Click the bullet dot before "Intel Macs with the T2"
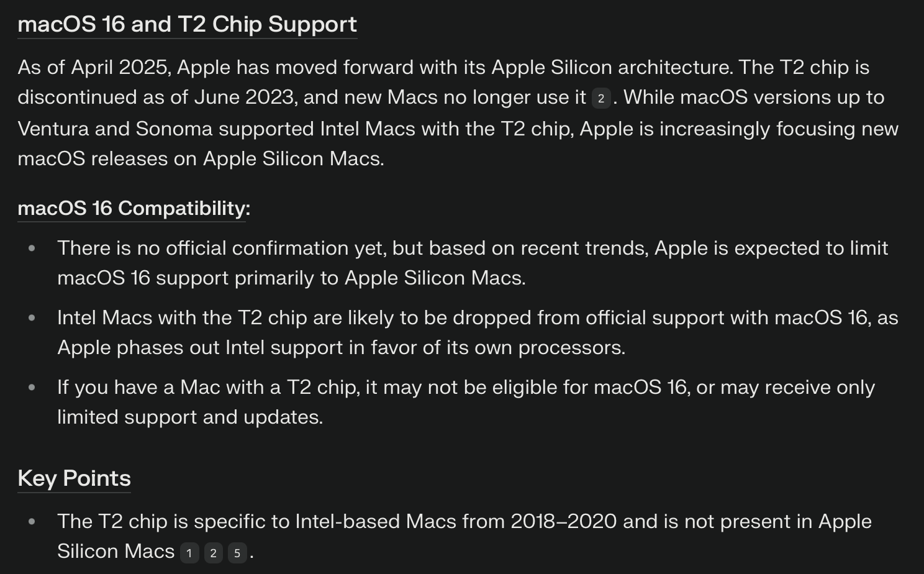 [x=32, y=318]
